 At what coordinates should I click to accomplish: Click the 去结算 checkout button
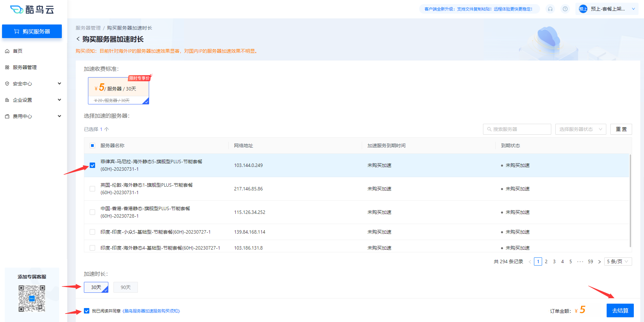[620, 310]
